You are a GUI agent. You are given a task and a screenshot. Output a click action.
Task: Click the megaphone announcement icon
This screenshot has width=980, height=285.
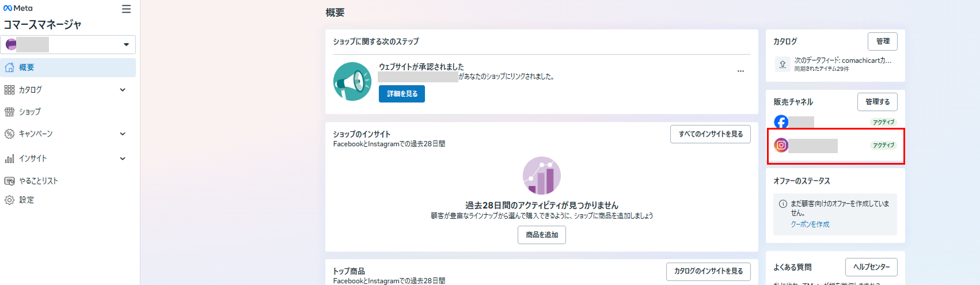352,82
